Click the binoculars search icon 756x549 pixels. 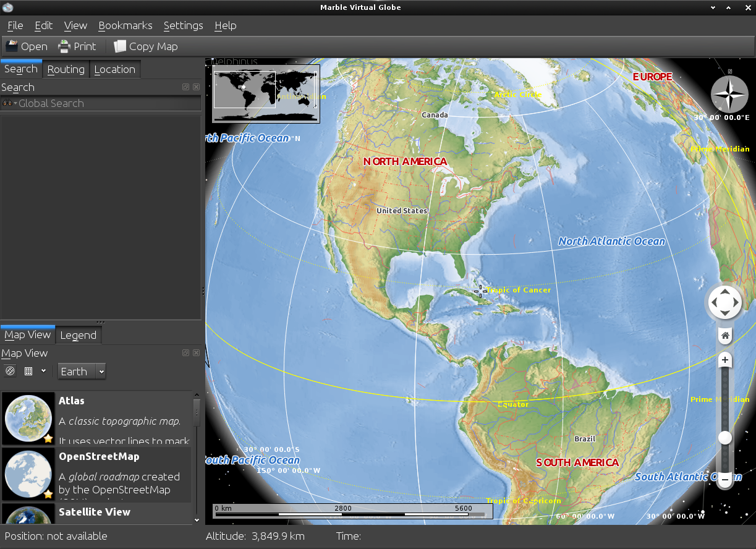7,103
